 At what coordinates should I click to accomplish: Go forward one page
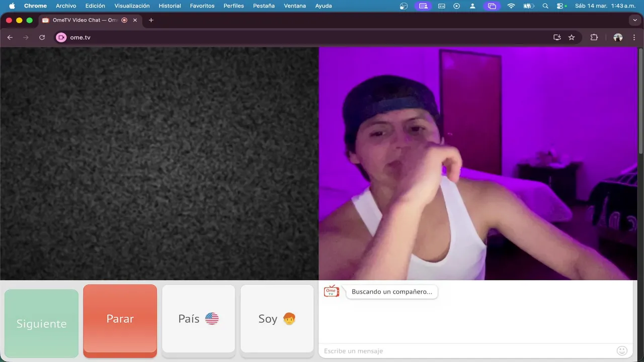pos(26,37)
